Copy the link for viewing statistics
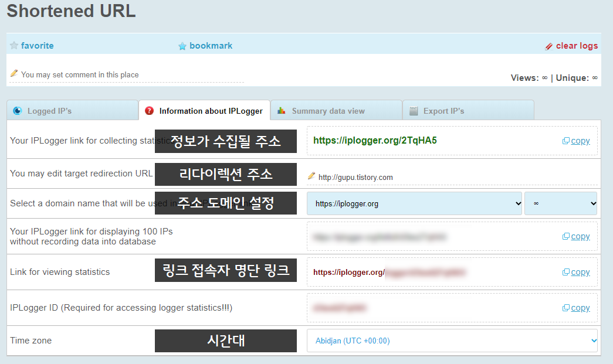 point(580,272)
